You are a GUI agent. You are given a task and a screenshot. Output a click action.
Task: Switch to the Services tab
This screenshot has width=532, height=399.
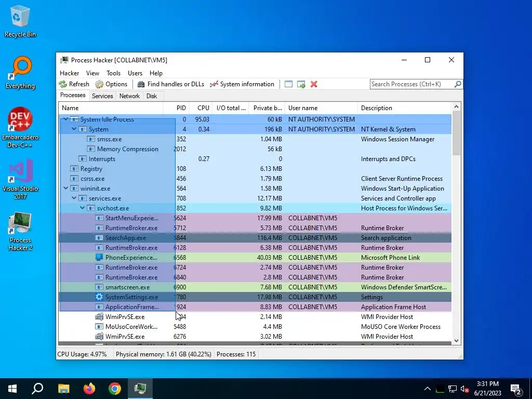[x=102, y=96]
